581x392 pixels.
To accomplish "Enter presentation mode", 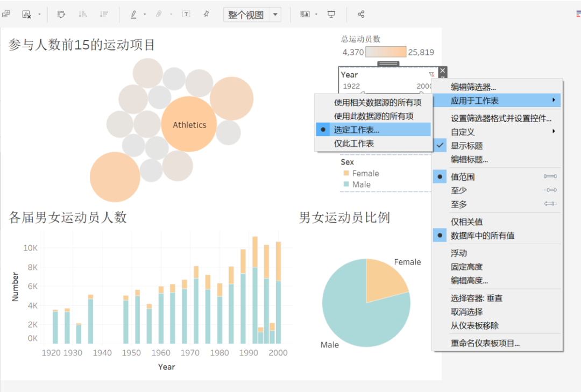I will (330, 14).
